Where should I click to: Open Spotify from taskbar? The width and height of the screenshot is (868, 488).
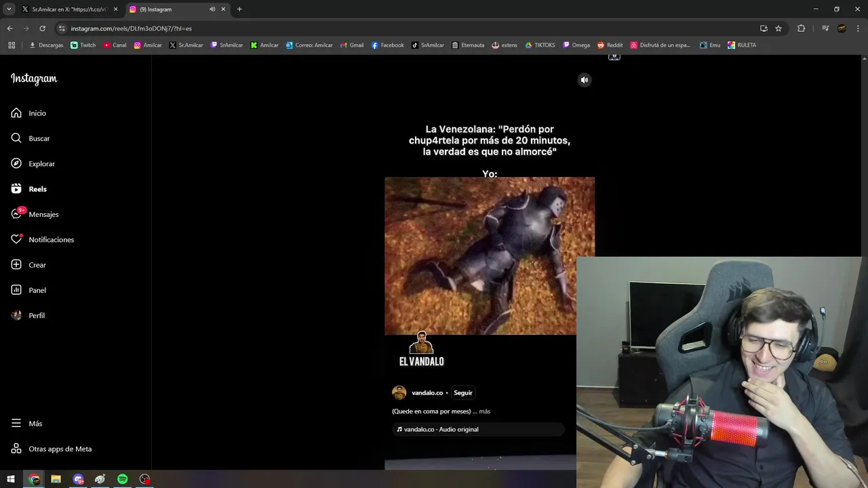click(x=123, y=479)
